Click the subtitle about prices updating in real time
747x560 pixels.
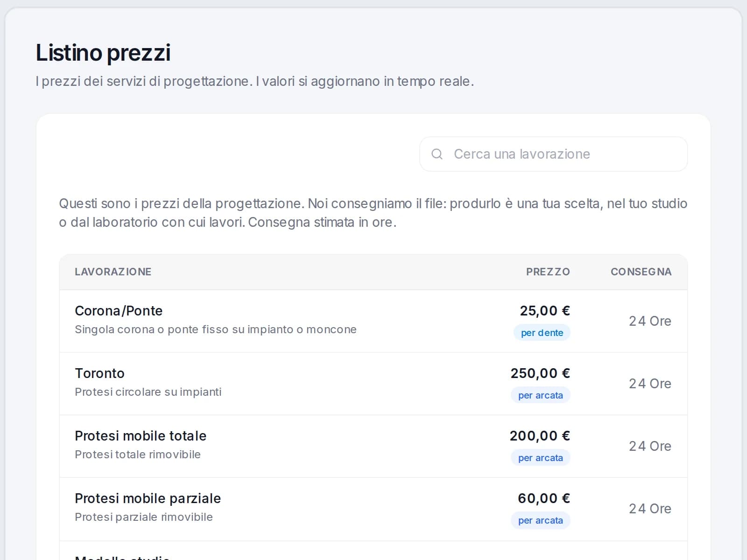[x=255, y=81]
